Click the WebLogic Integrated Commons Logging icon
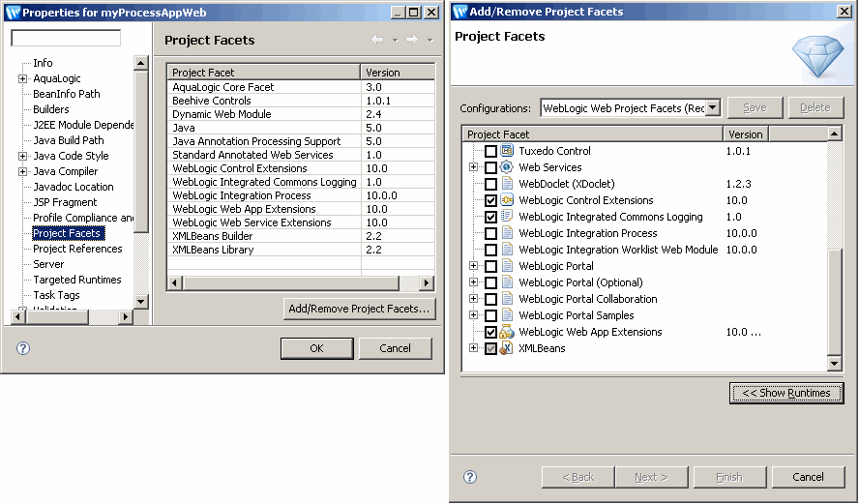This screenshot has height=504, width=859. point(507,217)
